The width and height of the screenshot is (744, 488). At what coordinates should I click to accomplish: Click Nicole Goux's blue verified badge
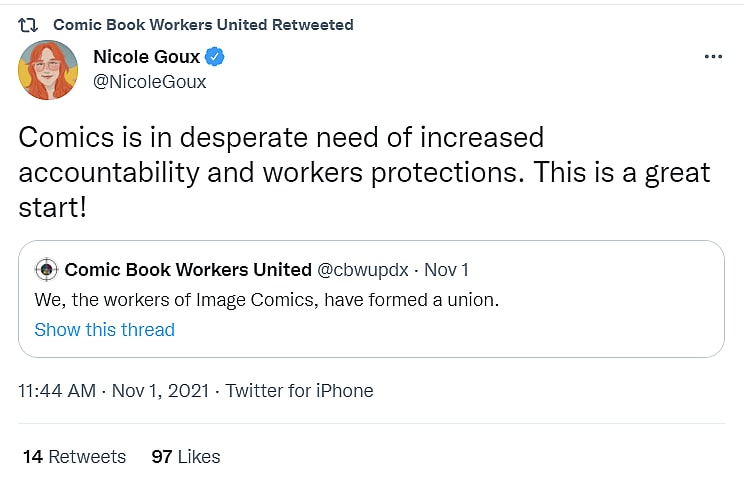coord(215,57)
